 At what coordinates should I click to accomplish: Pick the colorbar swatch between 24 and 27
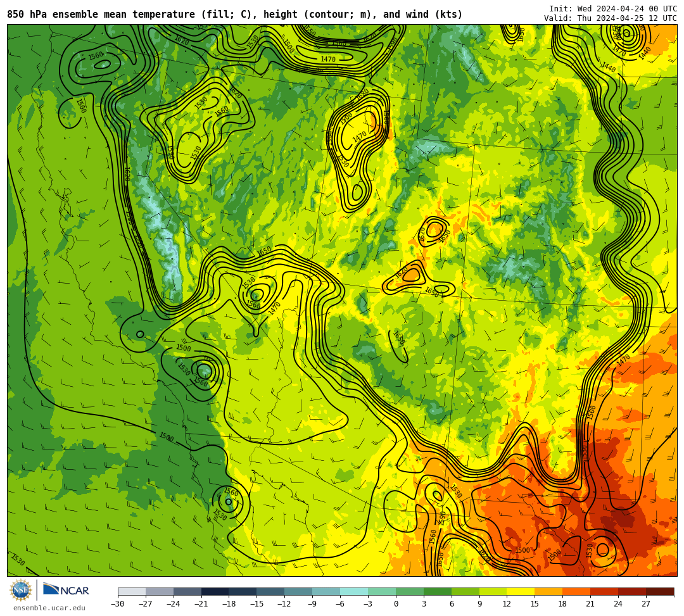633,591
